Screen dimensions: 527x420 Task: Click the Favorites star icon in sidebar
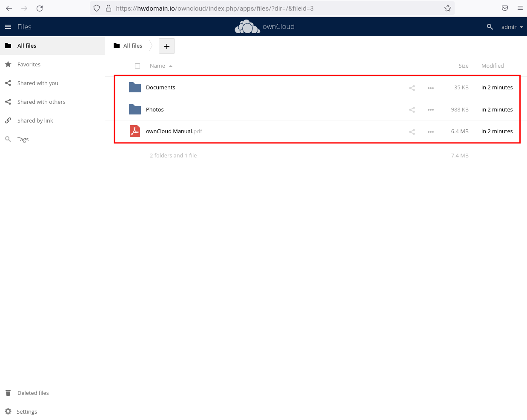(8, 64)
